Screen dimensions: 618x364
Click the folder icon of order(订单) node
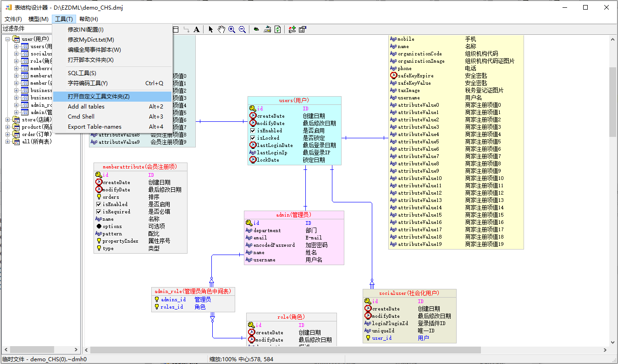[x=16, y=134]
